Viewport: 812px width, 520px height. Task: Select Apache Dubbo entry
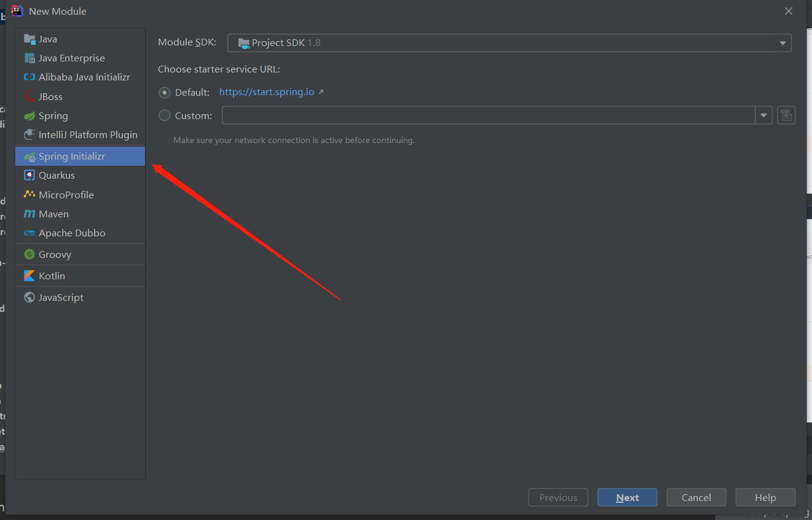click(x=80, y=233)
